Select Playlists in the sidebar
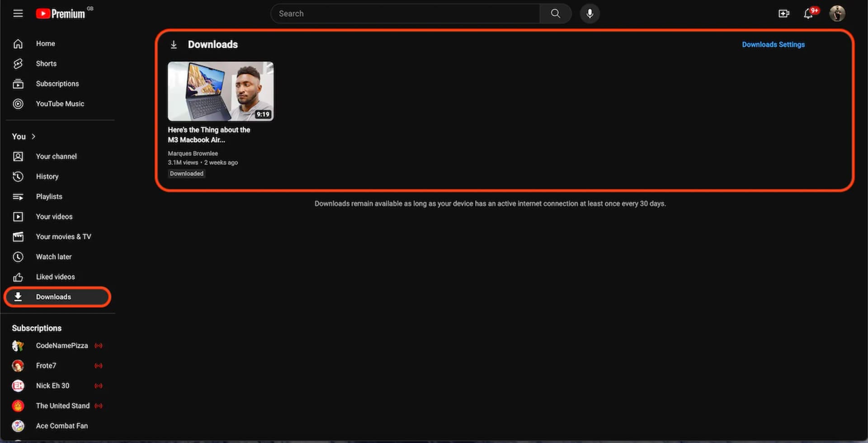Viewport: 868px width, 443px height. click(x=49, y=196)
